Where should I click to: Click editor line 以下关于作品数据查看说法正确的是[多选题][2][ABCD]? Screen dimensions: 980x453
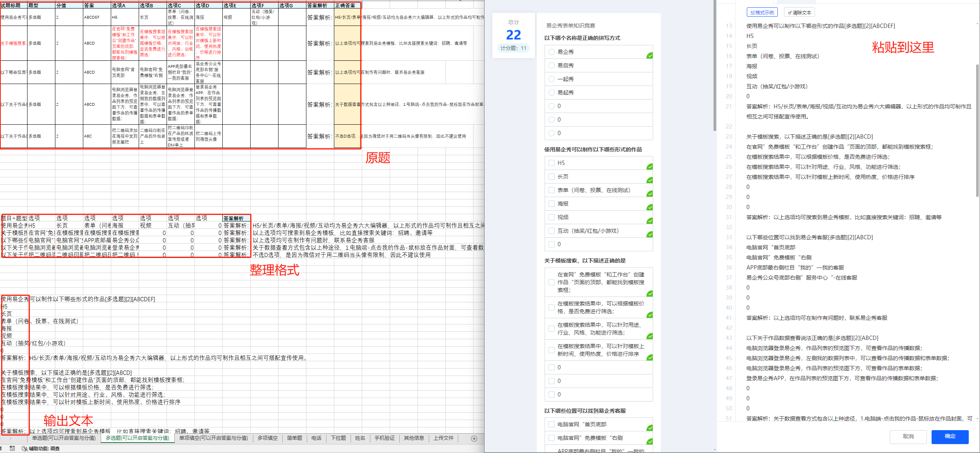point(812,338)
